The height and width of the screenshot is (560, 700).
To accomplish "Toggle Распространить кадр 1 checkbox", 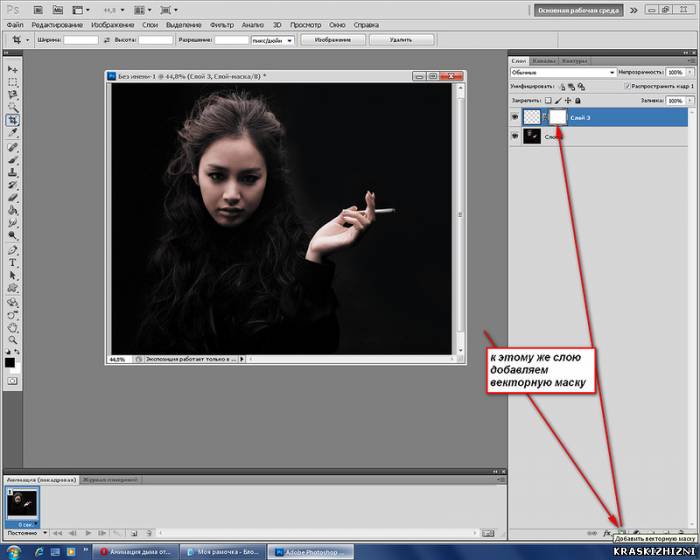I will coord(627,86).
